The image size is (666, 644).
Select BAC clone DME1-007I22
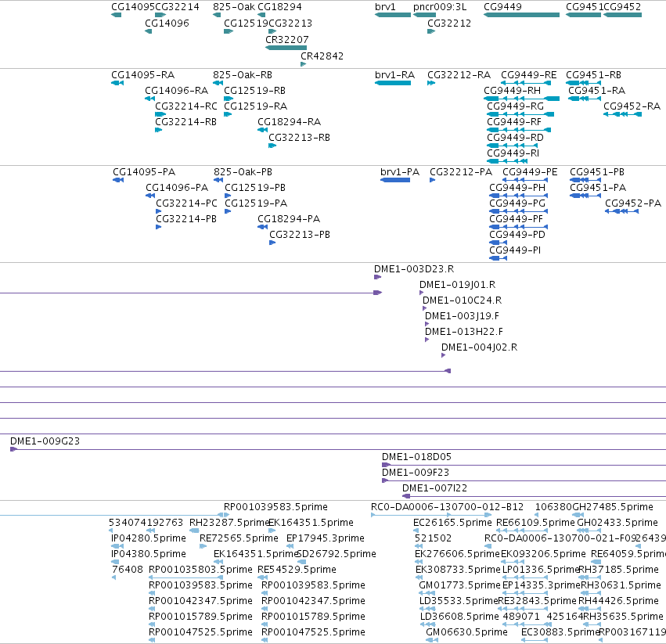434,489
